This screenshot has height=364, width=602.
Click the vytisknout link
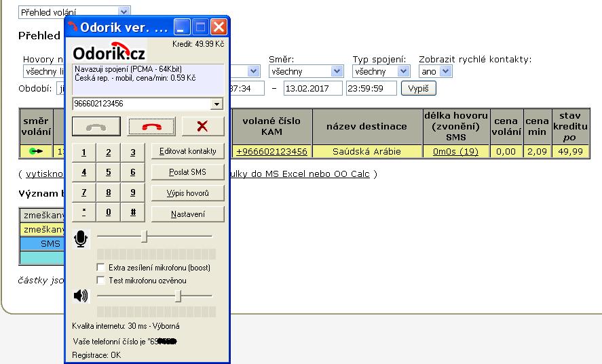coord(45,174)
